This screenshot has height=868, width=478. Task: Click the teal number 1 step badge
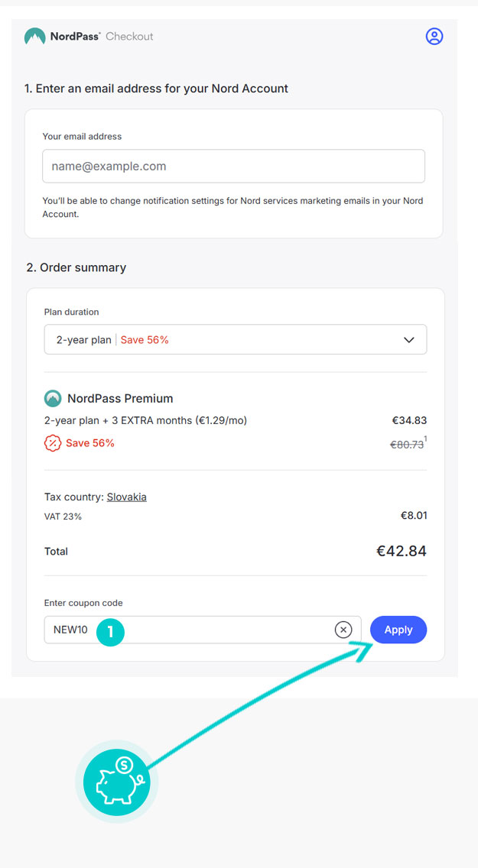[x=111, y=631]
